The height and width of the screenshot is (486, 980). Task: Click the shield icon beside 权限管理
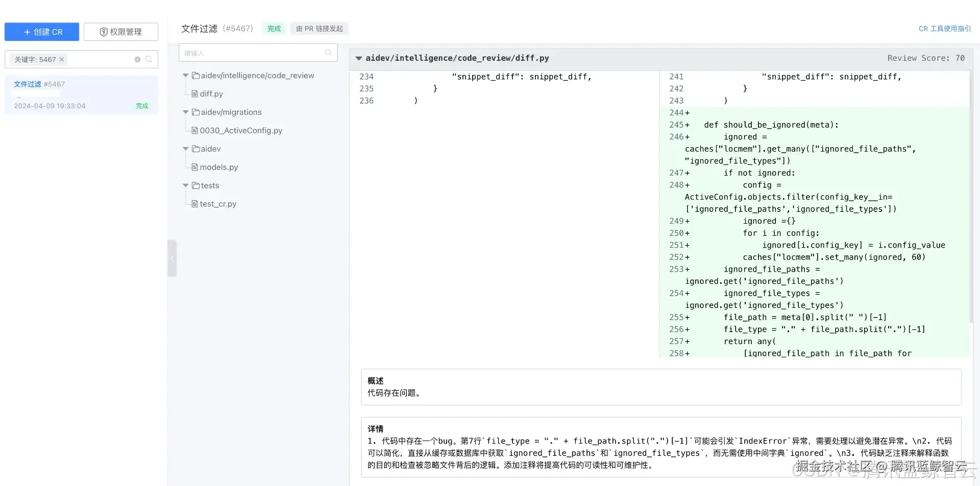(x=104, y=32)
